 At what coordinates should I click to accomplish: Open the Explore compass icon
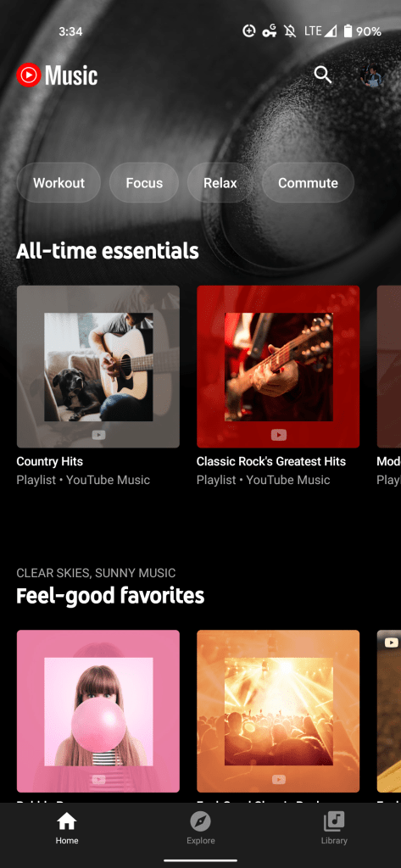pos(200,821)
